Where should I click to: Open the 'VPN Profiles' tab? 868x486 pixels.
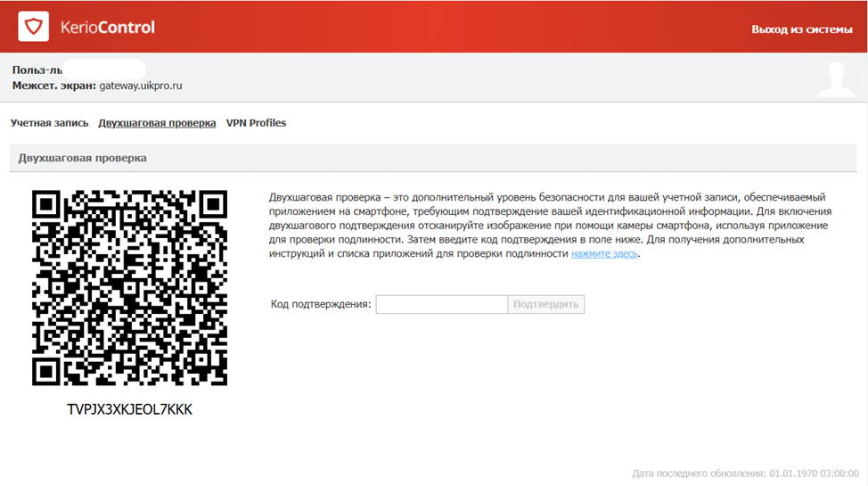pyautogui.click(x=256, y=123)
